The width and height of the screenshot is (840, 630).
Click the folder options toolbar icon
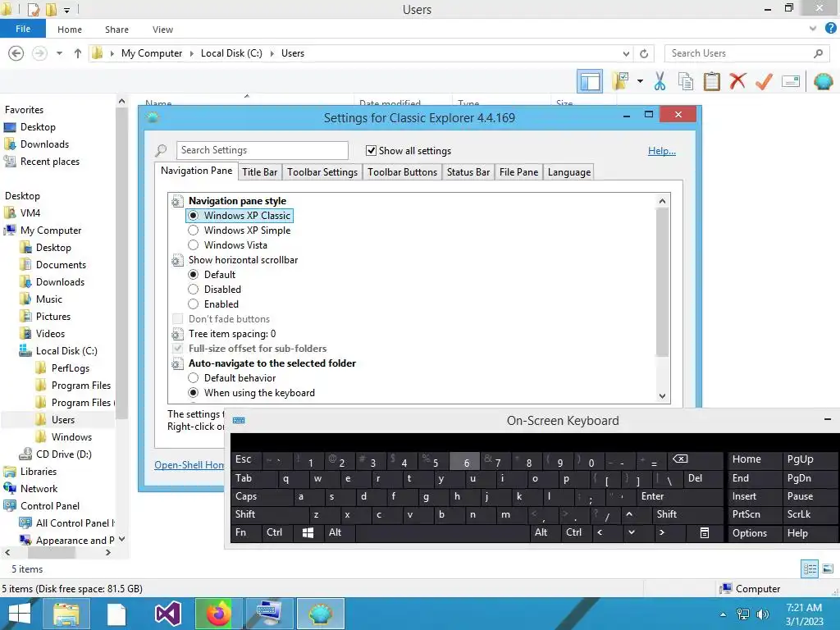coord(621,81)
